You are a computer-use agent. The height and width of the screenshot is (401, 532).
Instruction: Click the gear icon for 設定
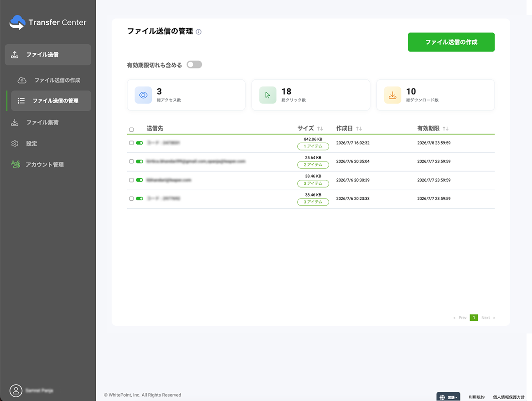(x=15, y=144)
